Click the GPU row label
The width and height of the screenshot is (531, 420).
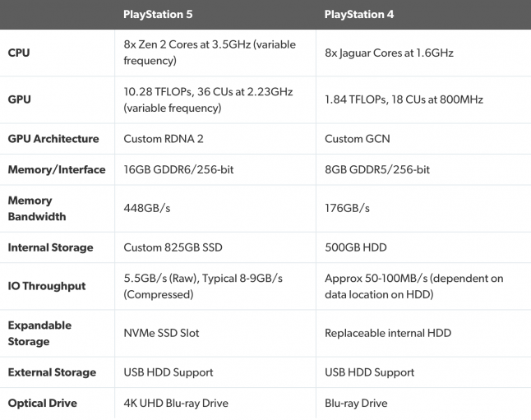tap(20, 99)
